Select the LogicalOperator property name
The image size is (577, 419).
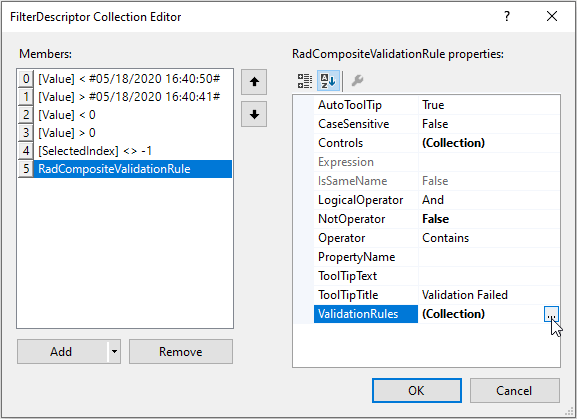tap(360, 200)
